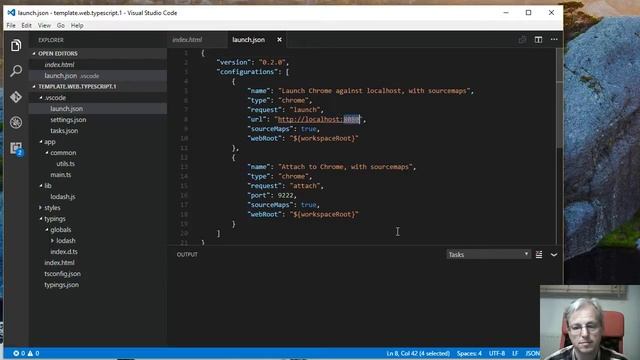Collapse the TEMPLATE.WEB.TYPESCRIPT.1 section
This screenshot has height=360, width=640.
(34, 87)
